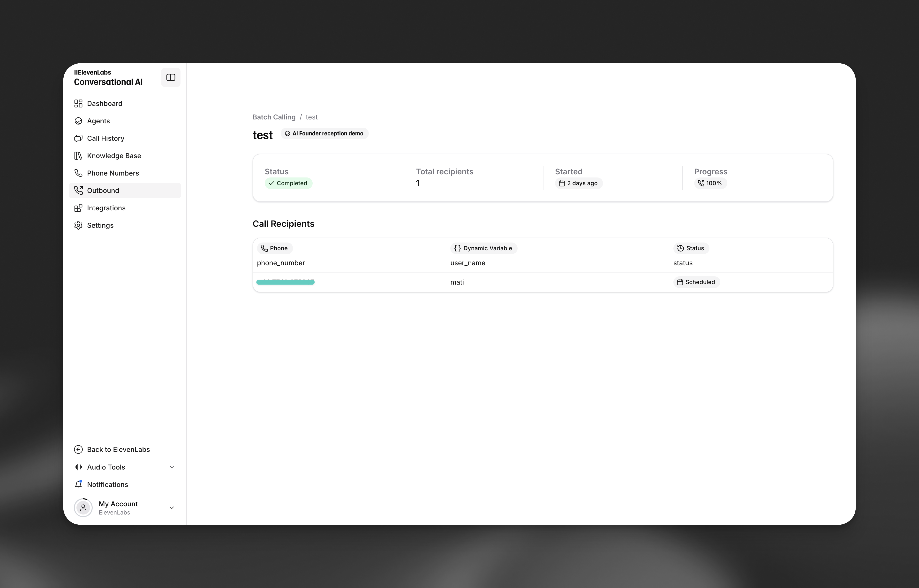Expand the My Account menu
919x588 pixels.
[x=172, y=507]
